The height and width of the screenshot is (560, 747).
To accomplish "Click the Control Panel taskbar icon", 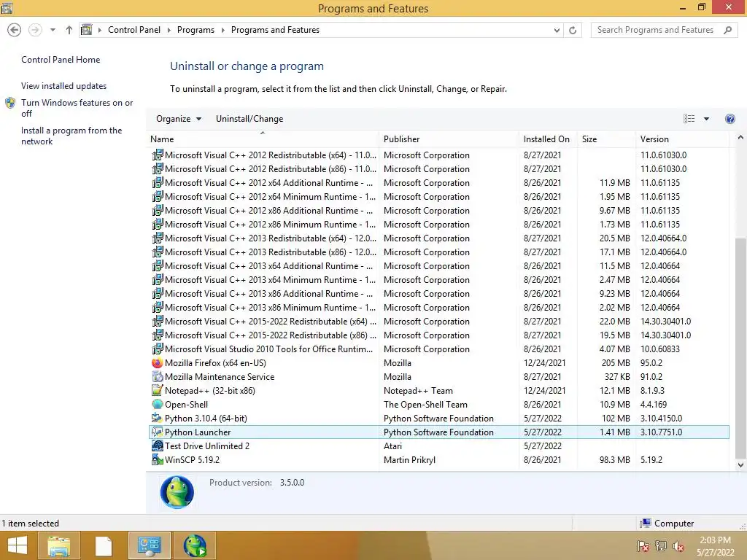I will click(149, 545).
